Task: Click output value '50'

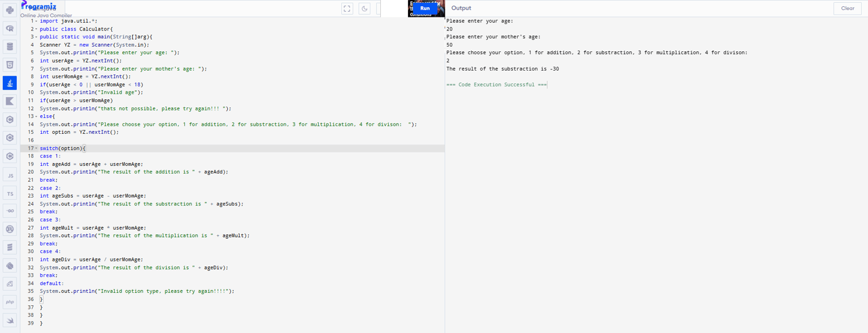Action: [x=449, y=45]
